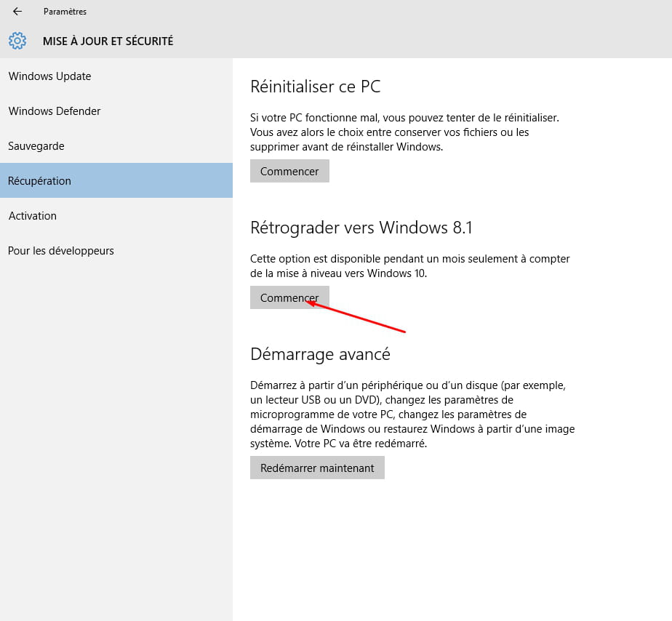Open the Sauvegarde section
The width and height of the screenshot is (672, 621).
click(116, 145)
